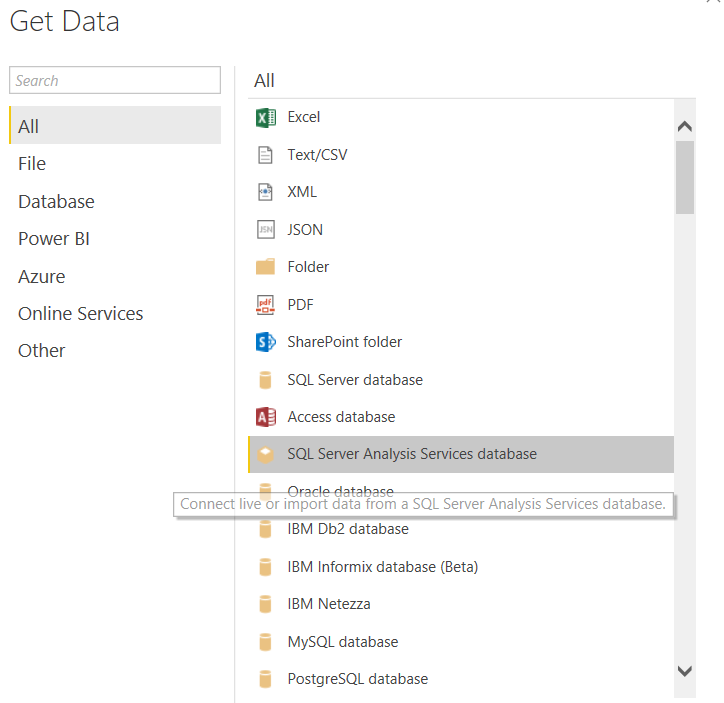Click the Text/CSV document icon
The height and width of the screenshot is (703, 724).
coord(265,155)
